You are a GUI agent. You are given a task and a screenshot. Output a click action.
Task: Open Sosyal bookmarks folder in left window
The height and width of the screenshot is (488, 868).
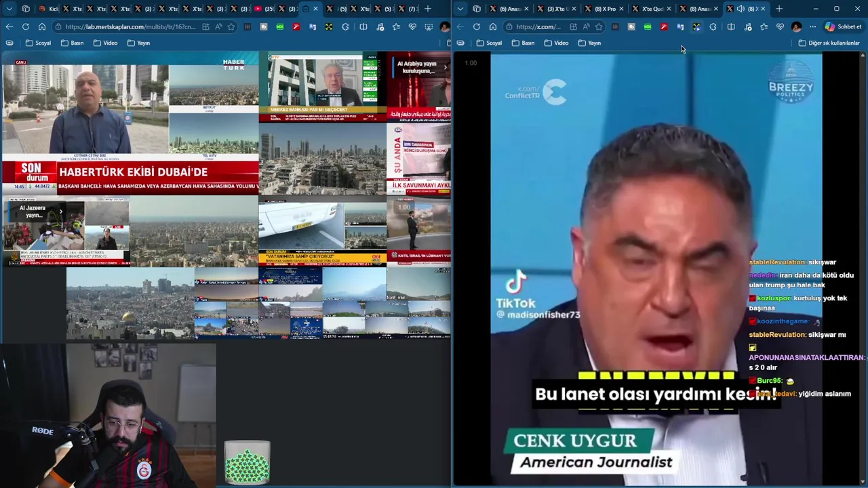39,43
